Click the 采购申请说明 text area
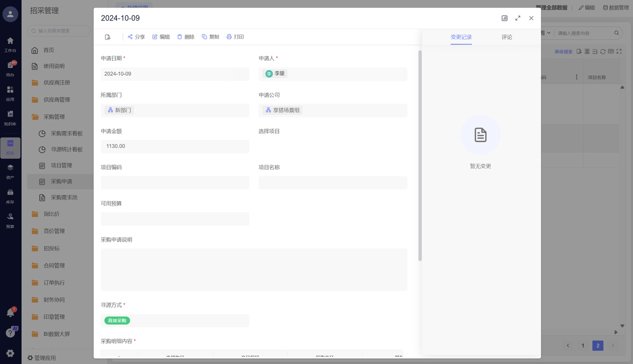Image resolution: width=633 pixels, height=364 pixels. [x=254, y=270]
